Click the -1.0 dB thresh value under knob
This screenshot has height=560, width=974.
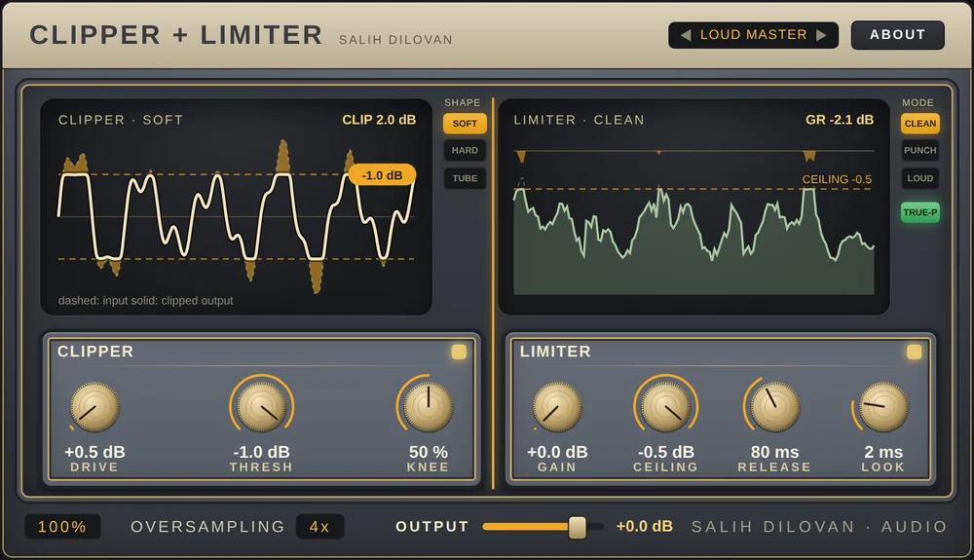click(261, 452)
